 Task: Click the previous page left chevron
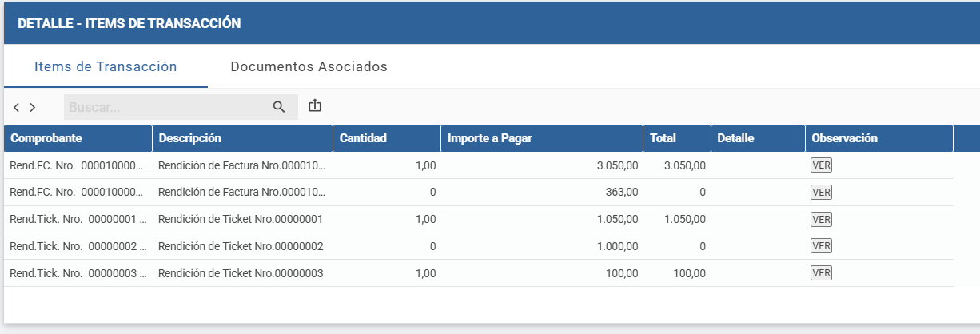pos(17,107)
